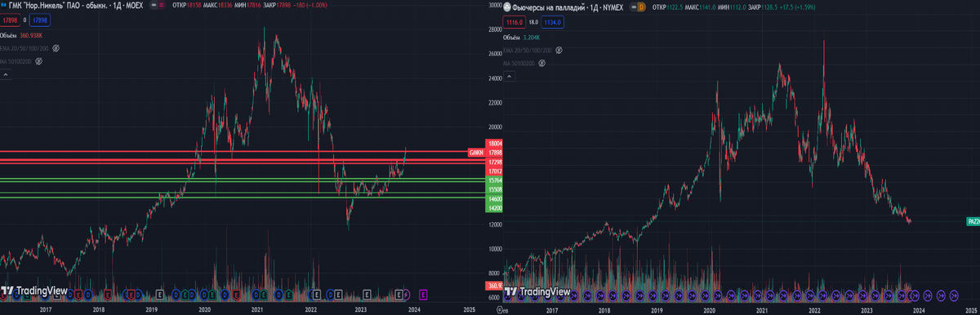This screenshot has width=980, height=315.
Task: Click 2024 on the palladium time axis
Action: [x=918, y=310]
